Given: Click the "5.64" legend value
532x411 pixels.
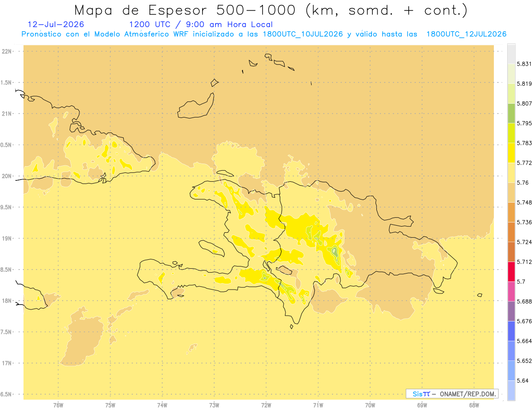Looking at the screenshot, I should pos(523,380).
